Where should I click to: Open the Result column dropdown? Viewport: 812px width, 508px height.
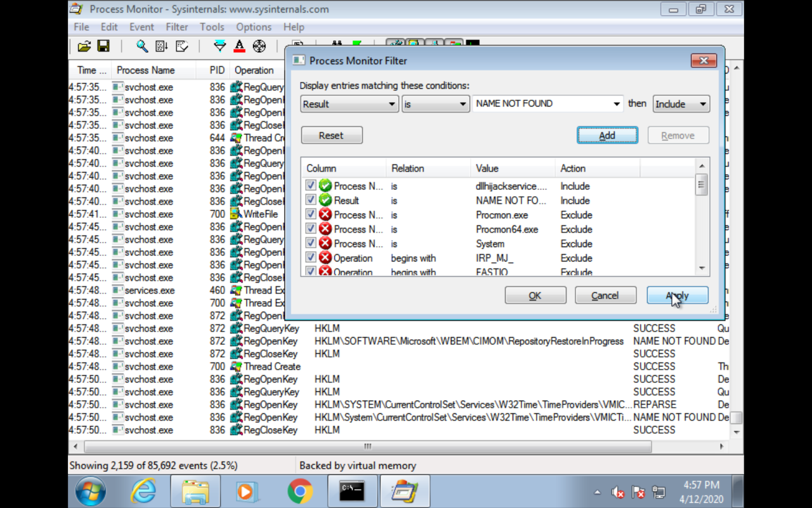click(x=349, y=104)
